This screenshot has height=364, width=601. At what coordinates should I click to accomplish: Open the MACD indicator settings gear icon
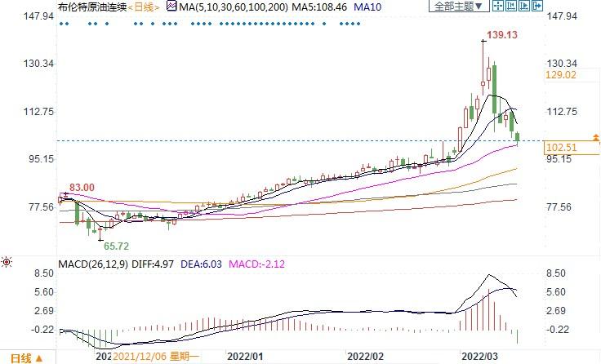point(7,262)
